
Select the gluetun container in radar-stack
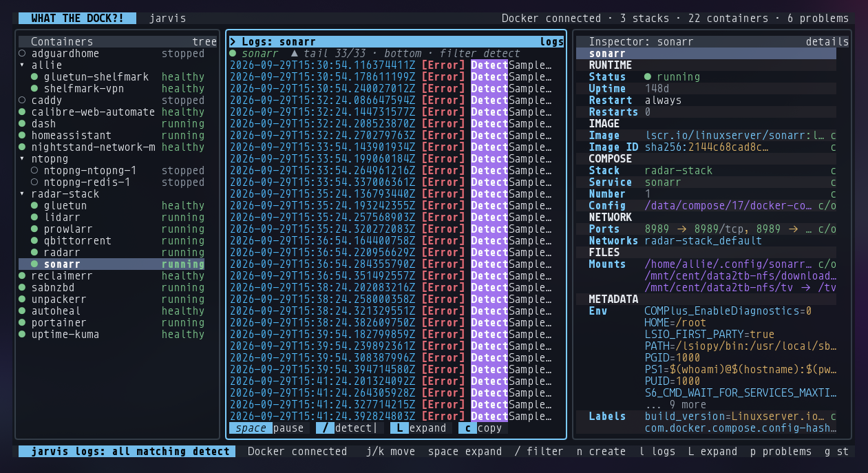click(112, 206)
